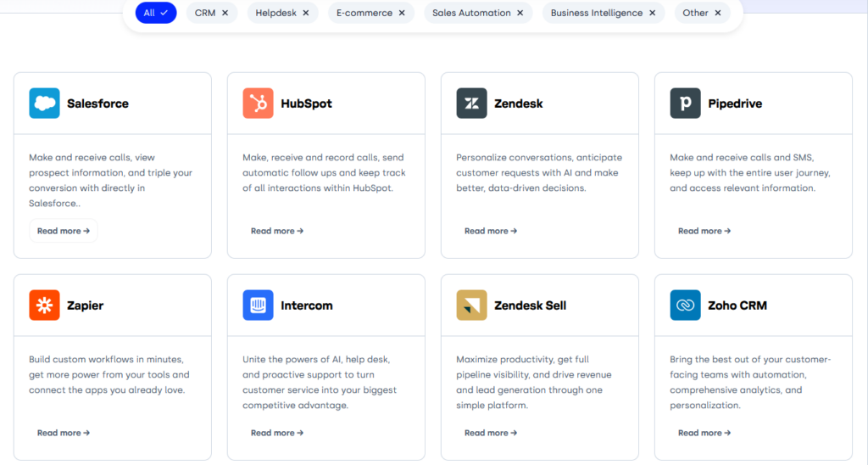Viewport: 868px width, 465px height.
Task: Click the Zoho CRM logo icon
Action: pyautogui.click(x=685, y=305)
